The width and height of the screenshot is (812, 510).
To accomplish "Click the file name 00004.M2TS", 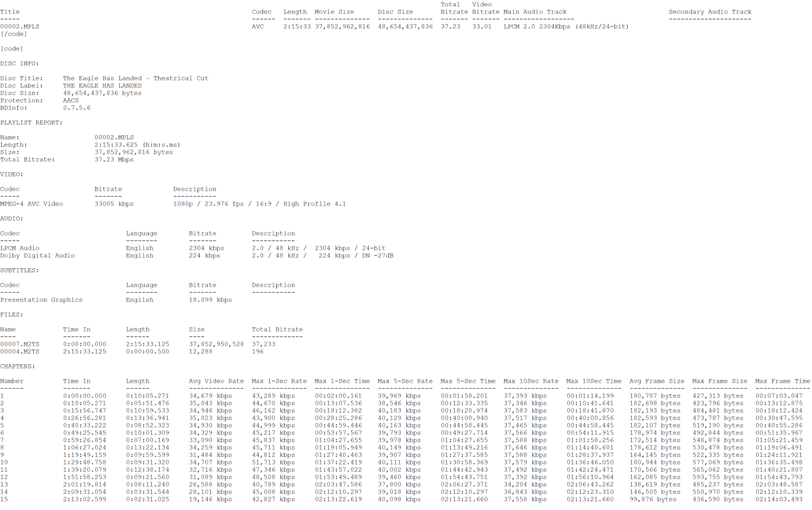I will (x=20, y=352).
